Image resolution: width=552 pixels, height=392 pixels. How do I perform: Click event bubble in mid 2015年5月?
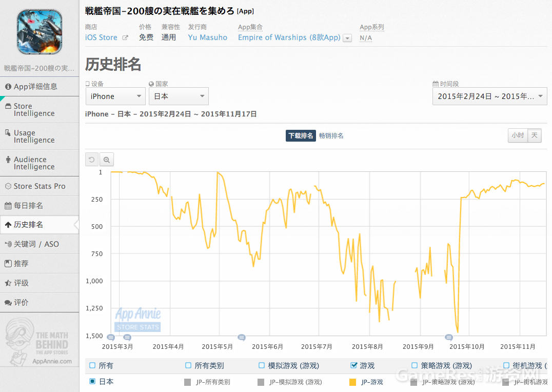[x=242, y=338]
